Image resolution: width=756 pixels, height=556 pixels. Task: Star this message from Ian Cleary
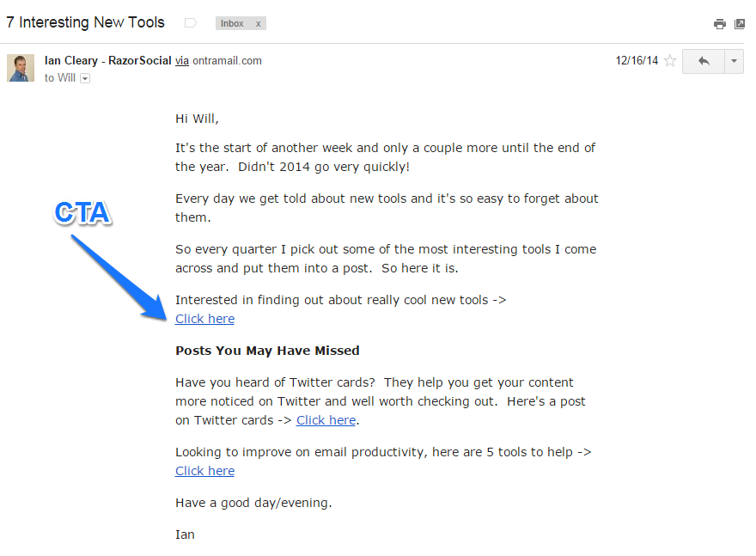coord(670,61)
